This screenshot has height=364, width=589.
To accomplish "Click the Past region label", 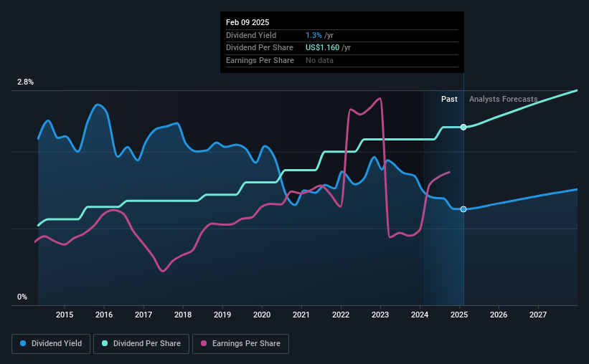I will coord(449,100).
